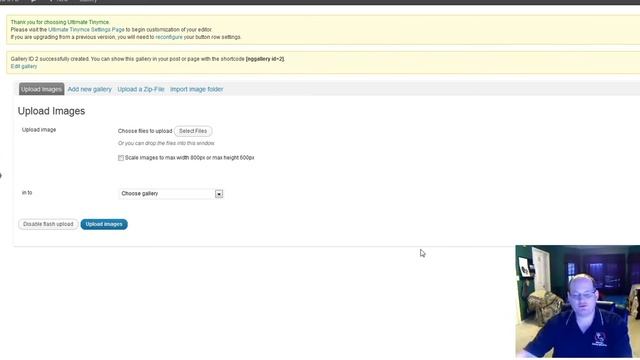Click 'Thank you for choosing Ultimate Tinymce' text
This screenshot has height=360, width=640.
coord(60,22)
